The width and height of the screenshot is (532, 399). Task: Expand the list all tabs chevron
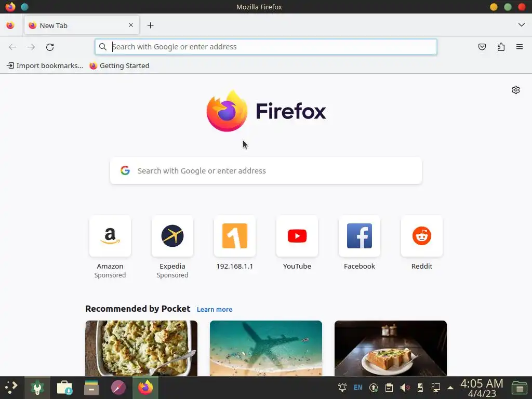click(x=522, y=25)
